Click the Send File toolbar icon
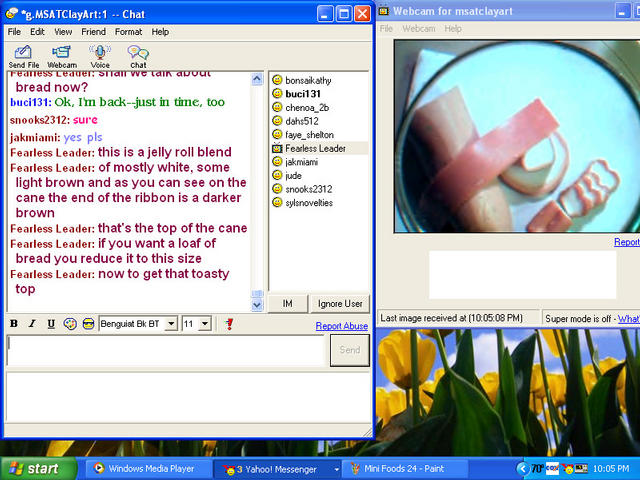The height and width of the screenshot is (480, 640). 23,56
